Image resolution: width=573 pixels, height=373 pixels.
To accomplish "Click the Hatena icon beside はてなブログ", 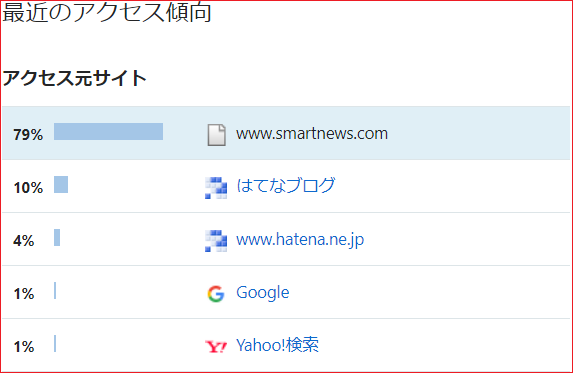I will click(216, 188).
